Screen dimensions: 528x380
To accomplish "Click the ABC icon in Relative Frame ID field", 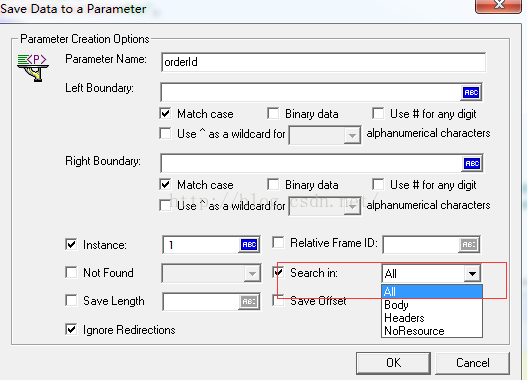I will [x=468, y=245].
